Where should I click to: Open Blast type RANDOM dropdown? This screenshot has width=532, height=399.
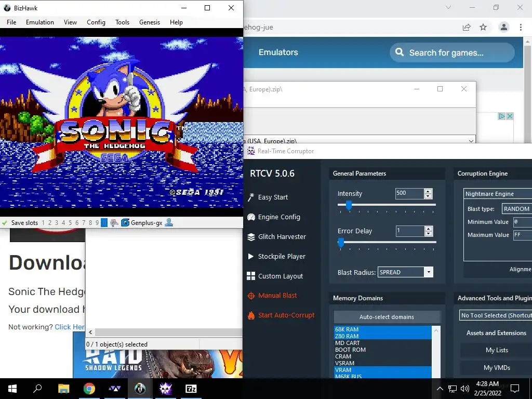pyautogui.click(x=517, y=209)
